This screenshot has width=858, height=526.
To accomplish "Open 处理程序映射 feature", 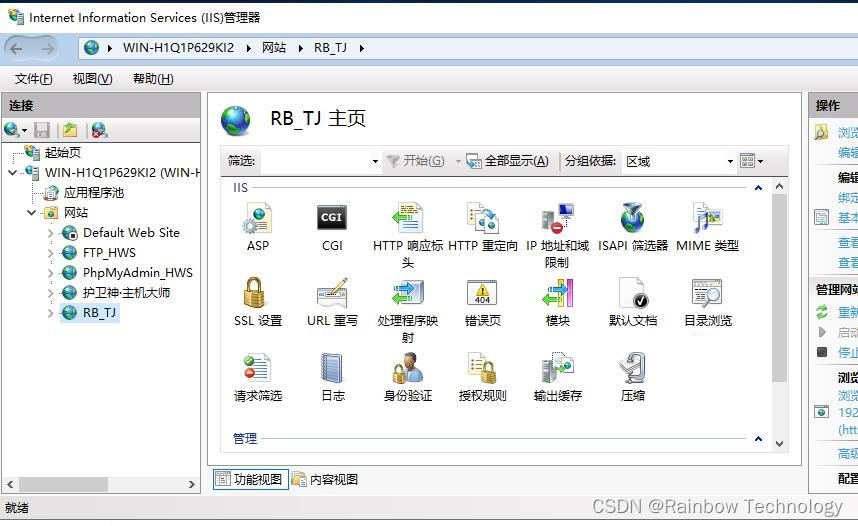I will click(x=408, y=310).
